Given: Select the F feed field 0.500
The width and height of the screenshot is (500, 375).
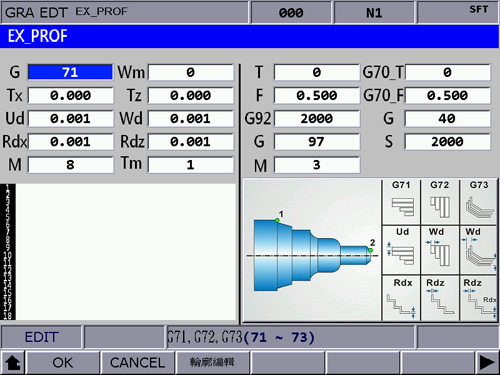Looking at the screenshot, I should pos(317,96).
